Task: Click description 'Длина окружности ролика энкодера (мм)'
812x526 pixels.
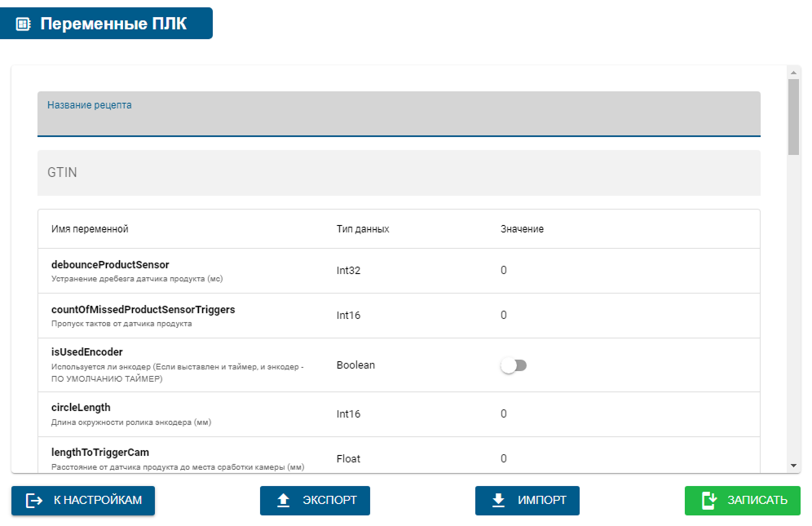Action: point(131,422)
